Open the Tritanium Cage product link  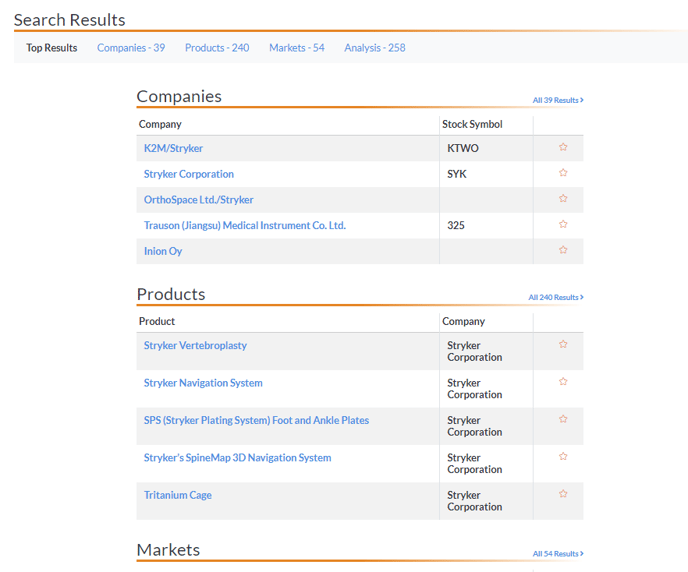pos(178,495)
